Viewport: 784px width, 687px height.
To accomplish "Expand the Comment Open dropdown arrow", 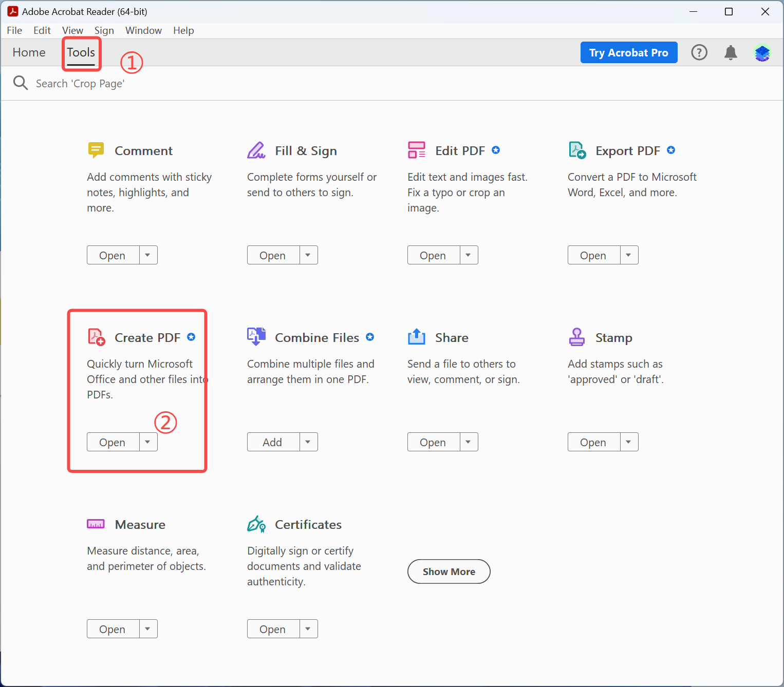I will click(x=148, y=255).
